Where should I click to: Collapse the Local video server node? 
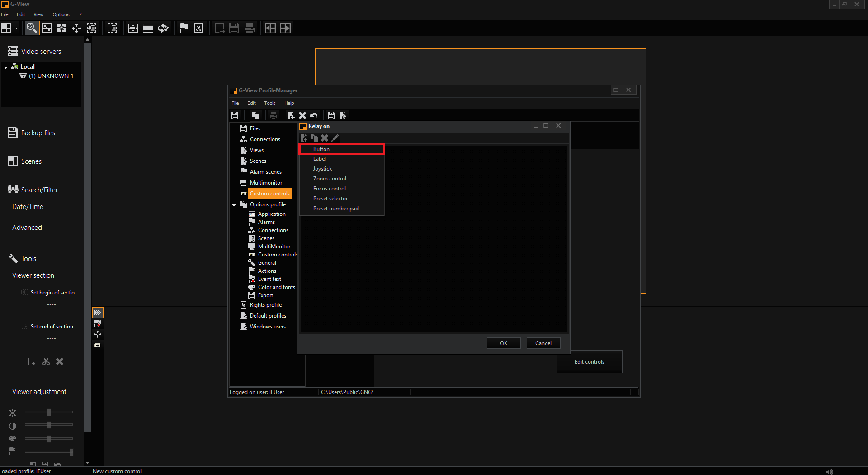(5, 67)
